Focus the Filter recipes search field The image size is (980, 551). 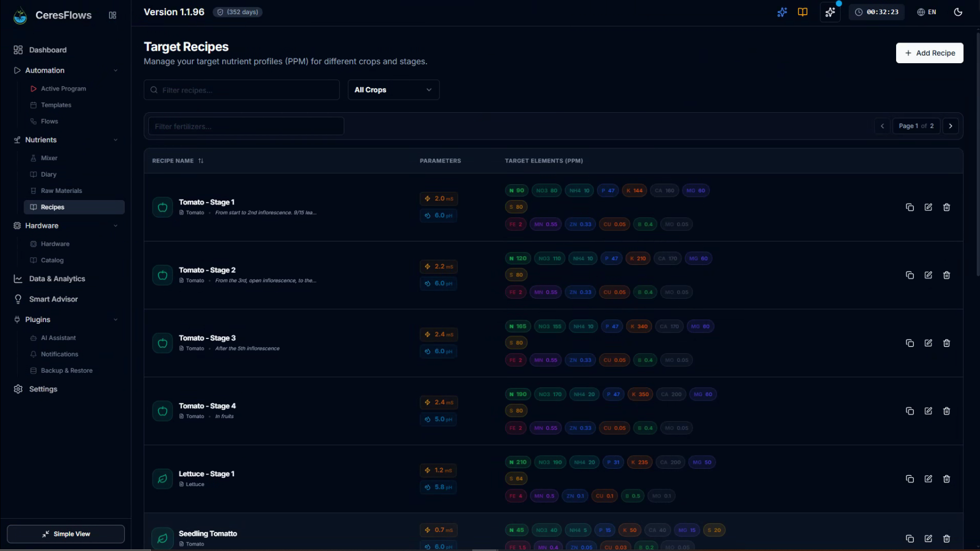pos(242,90)
